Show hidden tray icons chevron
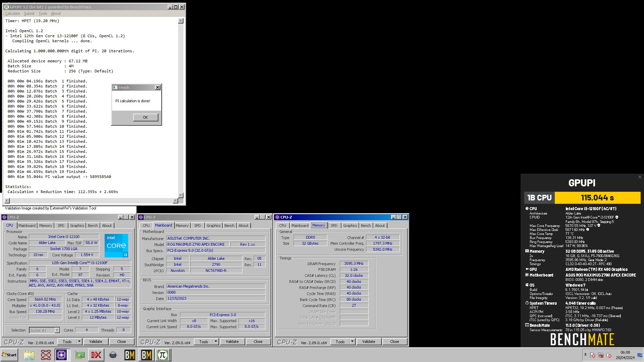 585,355
